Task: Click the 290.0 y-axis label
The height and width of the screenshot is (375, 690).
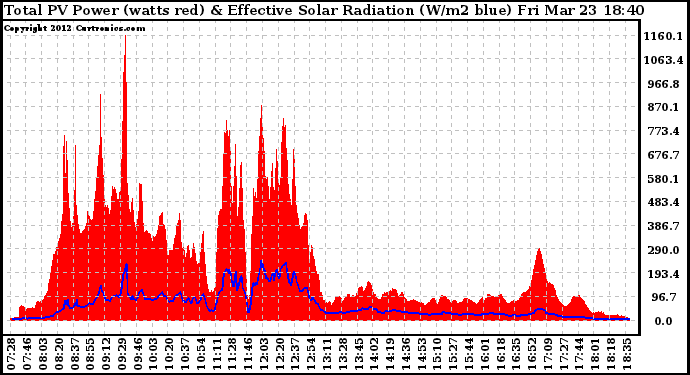Action: 663,250
